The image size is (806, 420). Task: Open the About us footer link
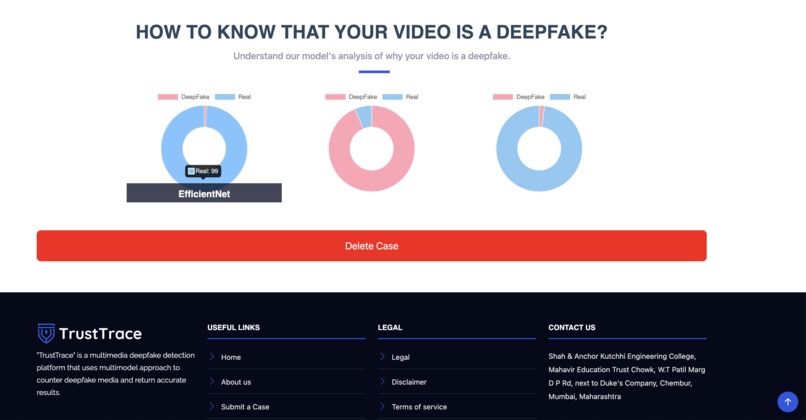236,382
